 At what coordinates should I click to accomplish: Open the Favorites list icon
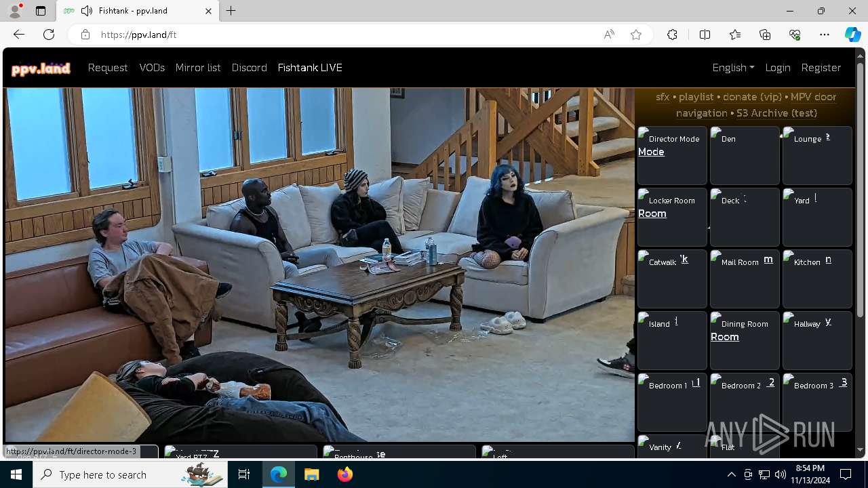coord(735,35)
